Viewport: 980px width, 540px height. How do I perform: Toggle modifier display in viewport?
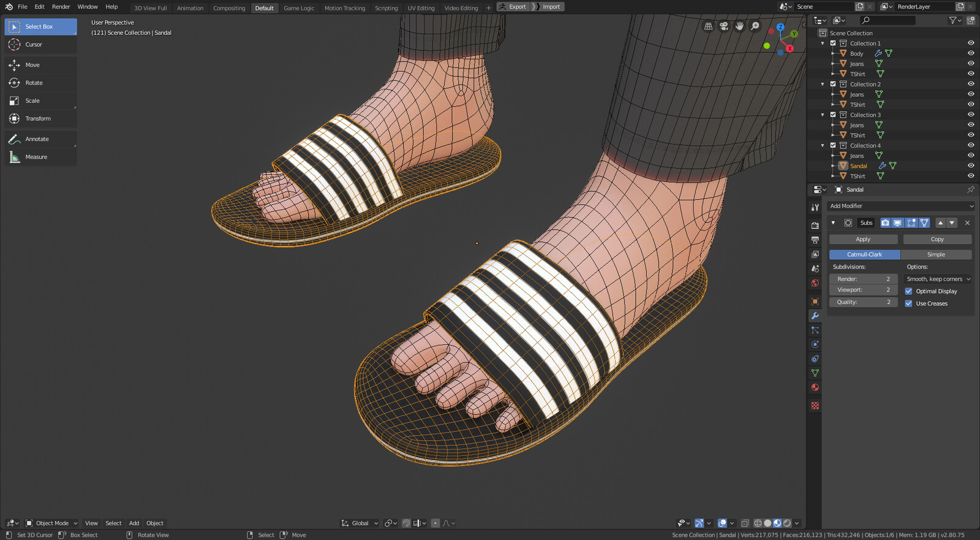point(898,223)
